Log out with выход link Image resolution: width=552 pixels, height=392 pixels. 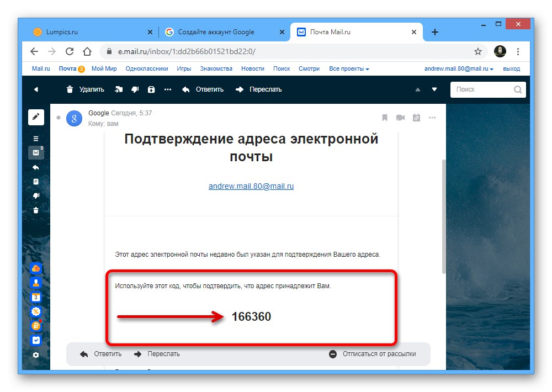tap(512, 68)
